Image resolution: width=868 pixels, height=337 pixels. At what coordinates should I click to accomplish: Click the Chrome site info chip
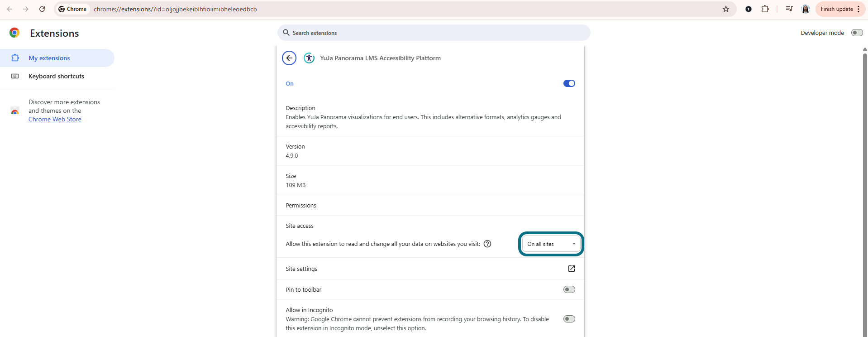click(72, 9)
